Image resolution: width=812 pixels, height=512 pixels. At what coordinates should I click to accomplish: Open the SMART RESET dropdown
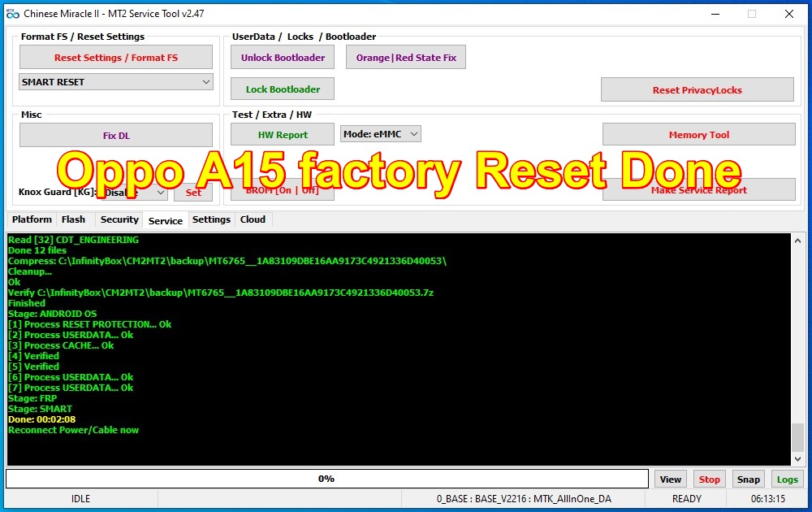point(116,82)
